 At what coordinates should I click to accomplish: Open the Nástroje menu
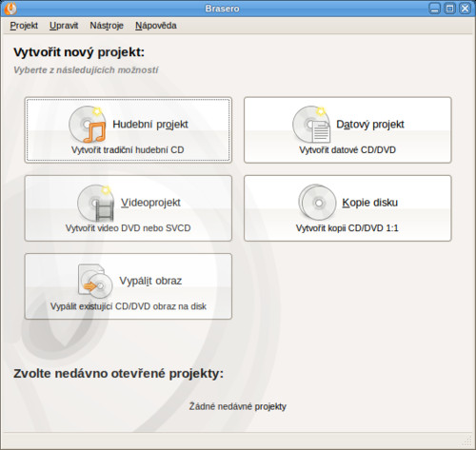tap(107, 26)
